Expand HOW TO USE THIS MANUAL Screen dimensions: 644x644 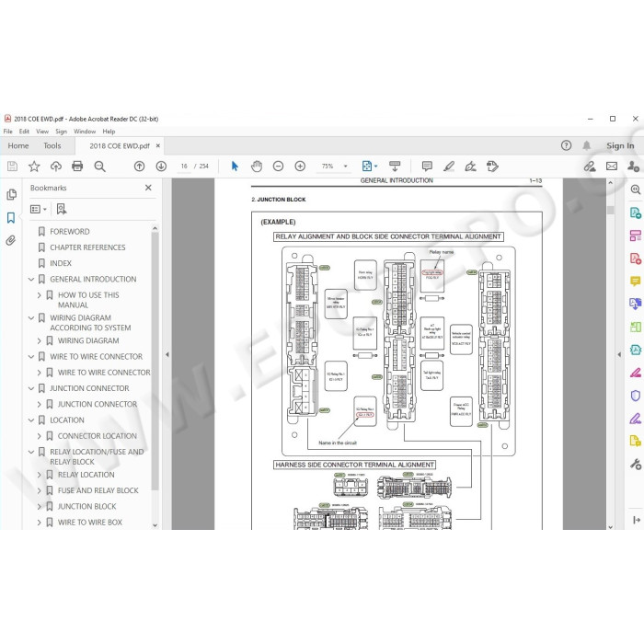(39, 295)
